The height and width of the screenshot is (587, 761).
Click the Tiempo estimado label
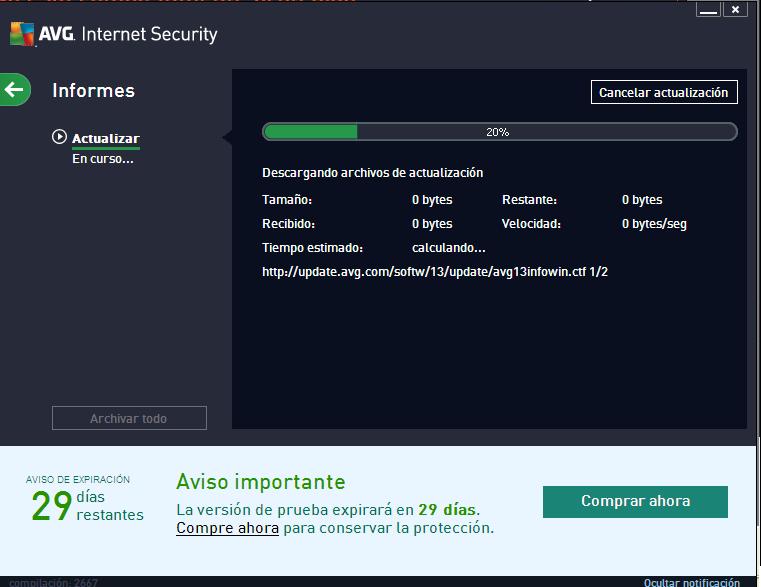(x=313, y=248)
